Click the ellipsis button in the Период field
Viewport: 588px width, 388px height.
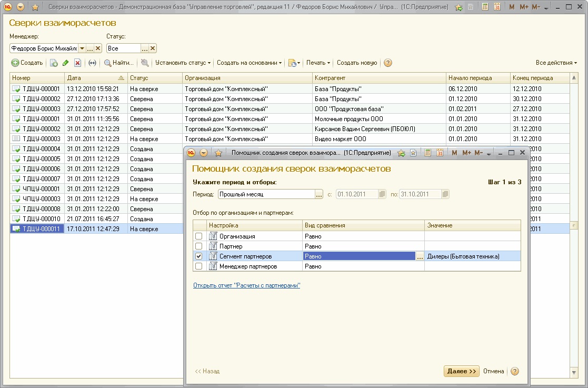coord(319,194)
